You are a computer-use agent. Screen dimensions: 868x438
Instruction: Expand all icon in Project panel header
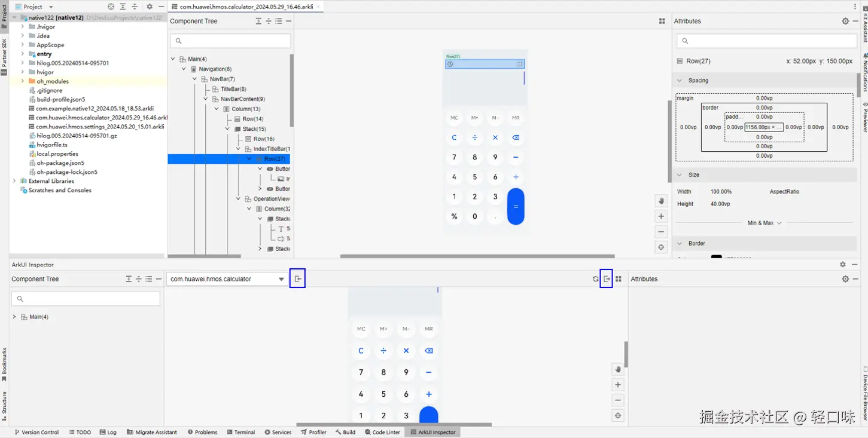pos(123,7)
